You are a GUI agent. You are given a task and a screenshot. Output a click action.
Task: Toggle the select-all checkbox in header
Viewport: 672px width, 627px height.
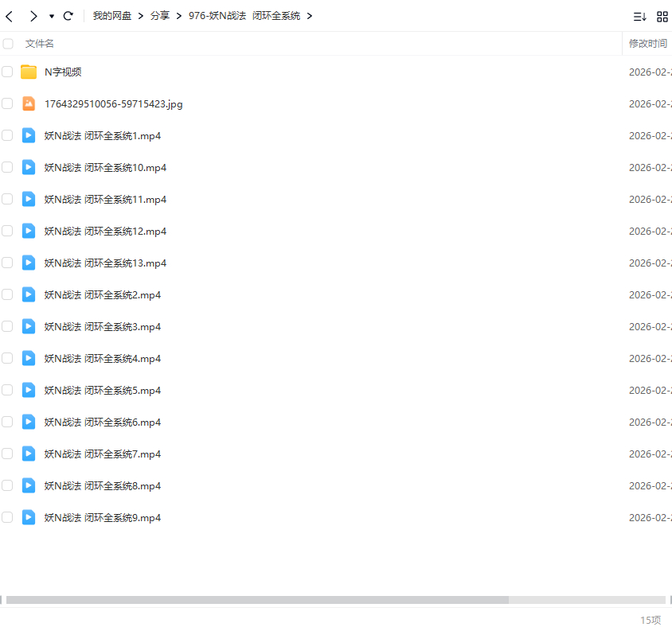(x=8, y=44)
